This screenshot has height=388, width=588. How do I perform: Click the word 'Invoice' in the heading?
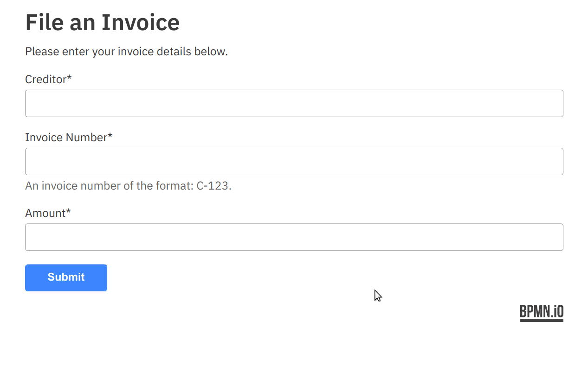point(140,22)
